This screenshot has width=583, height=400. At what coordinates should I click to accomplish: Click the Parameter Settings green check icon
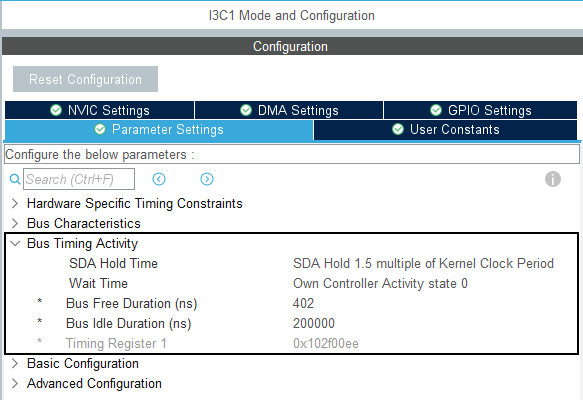click(100, 129)
